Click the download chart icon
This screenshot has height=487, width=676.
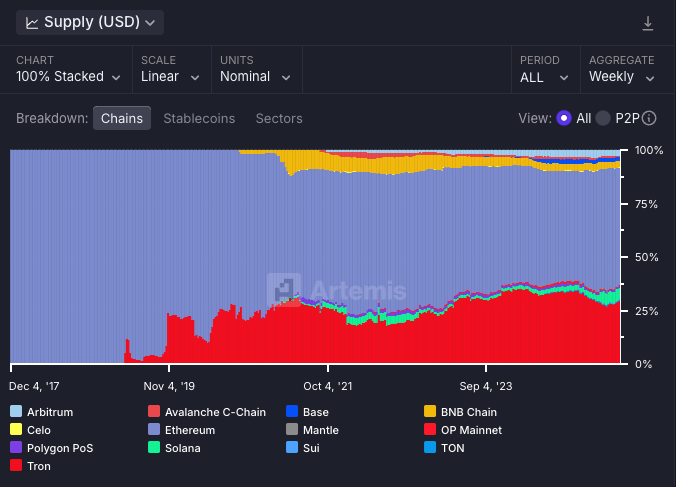648,23
